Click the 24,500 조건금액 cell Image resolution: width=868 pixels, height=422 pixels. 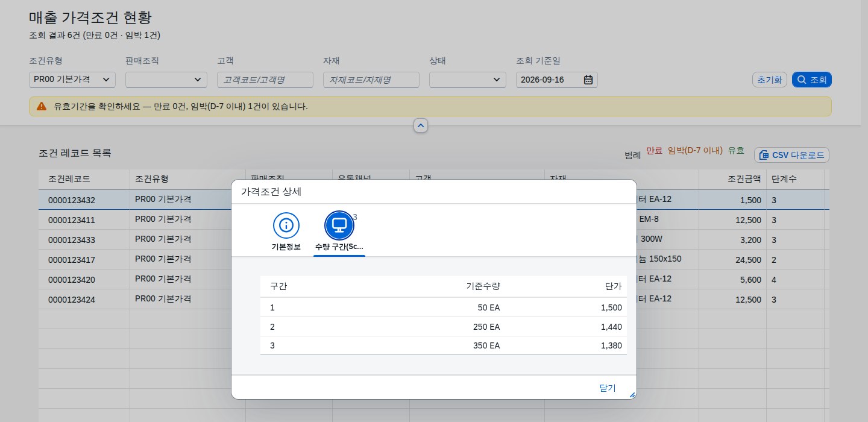click(732, 259)
